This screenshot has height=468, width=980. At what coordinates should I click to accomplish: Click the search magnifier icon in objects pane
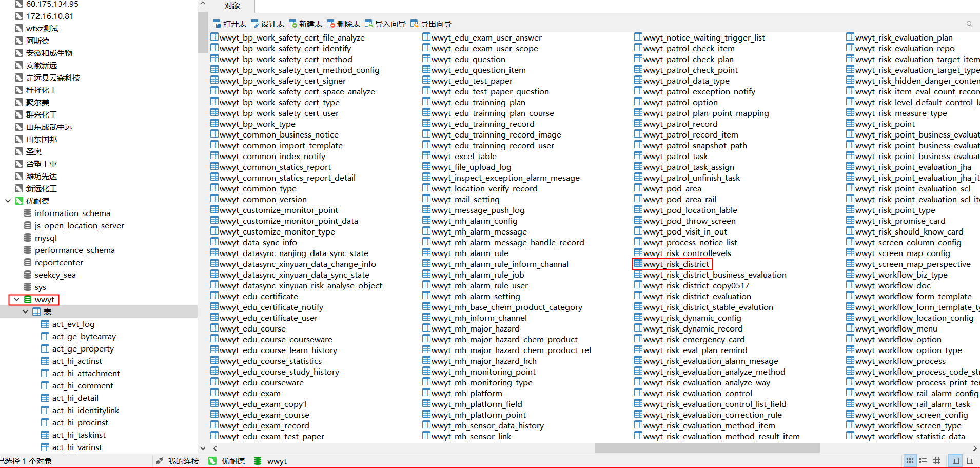tap(969, 24)
